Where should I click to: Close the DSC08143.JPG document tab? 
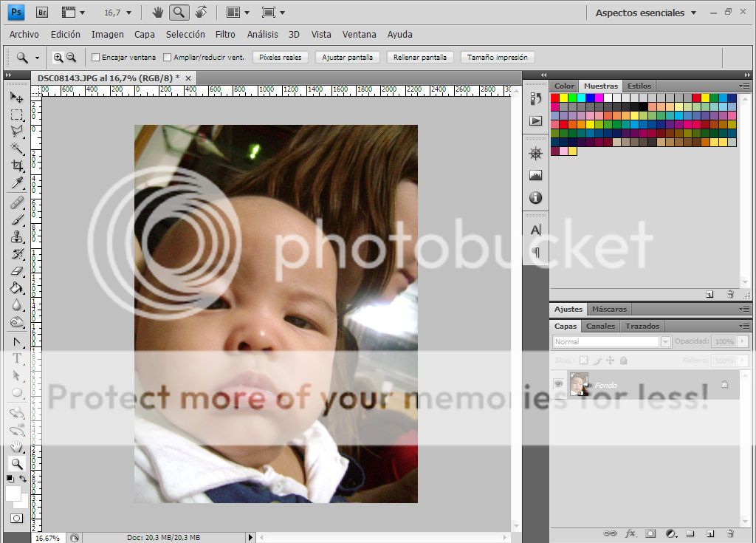point(188,78)
